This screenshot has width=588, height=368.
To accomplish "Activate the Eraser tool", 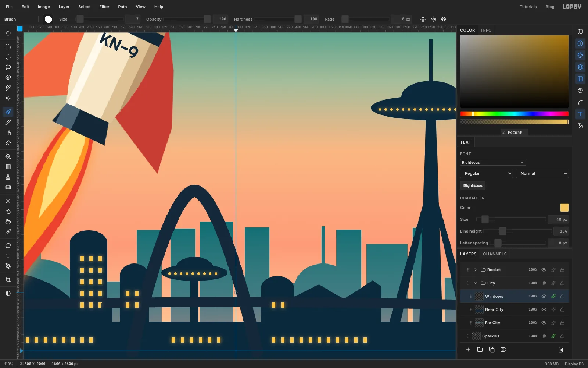I will pos(8,143).
